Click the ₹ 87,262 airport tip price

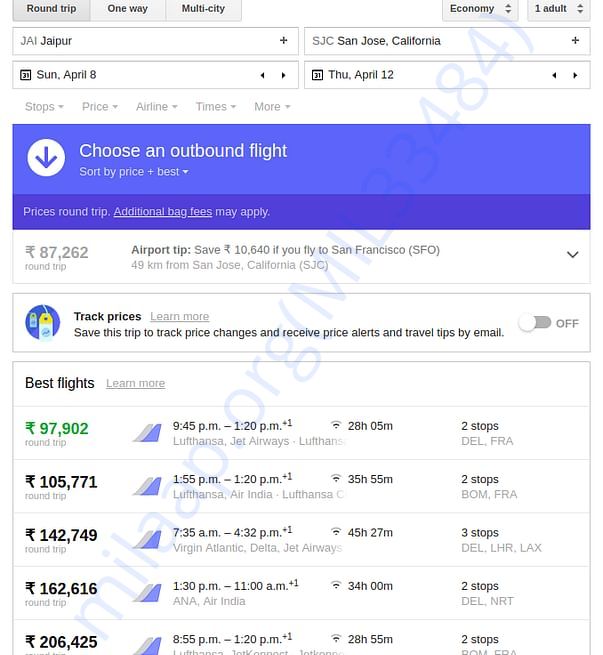pos(56,252)
